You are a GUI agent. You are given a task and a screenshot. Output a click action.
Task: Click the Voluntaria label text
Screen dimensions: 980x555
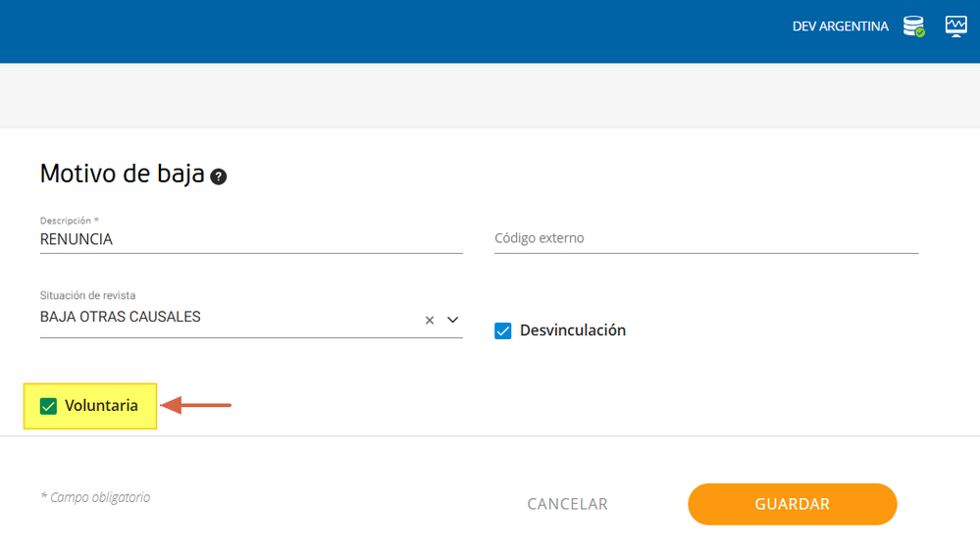101,406
